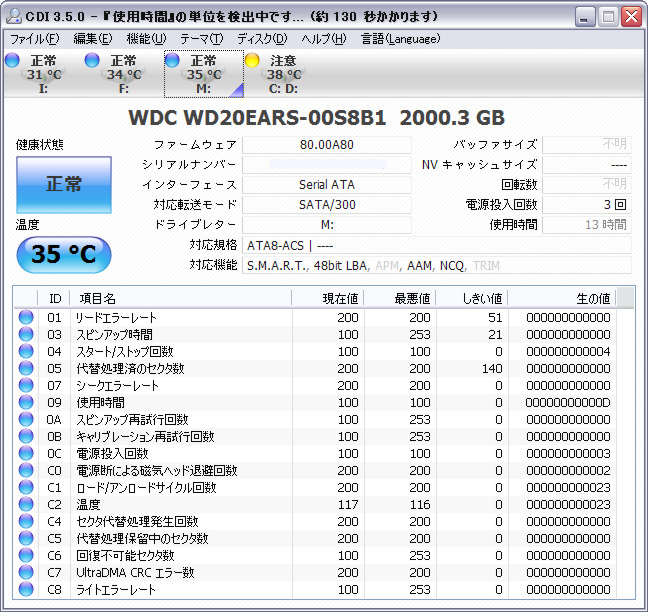Click status orb for 09 使用時間 row
Viewport: 648px width, 612px height.
26,402
